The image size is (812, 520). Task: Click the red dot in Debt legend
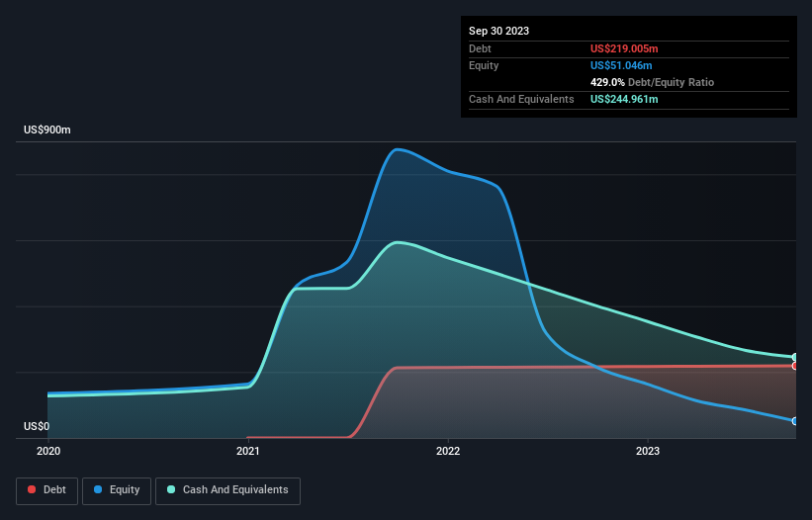32,489
